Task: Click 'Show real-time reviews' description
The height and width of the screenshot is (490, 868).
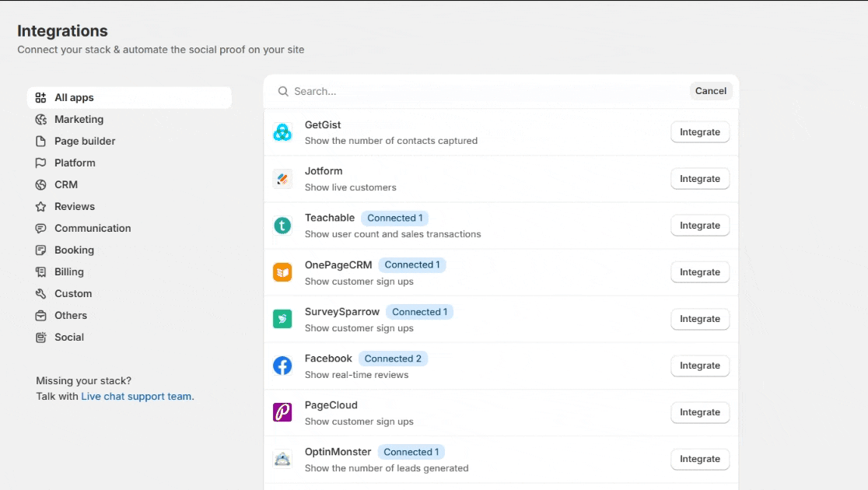Action: pyautogui.click(x=356, y=375)
